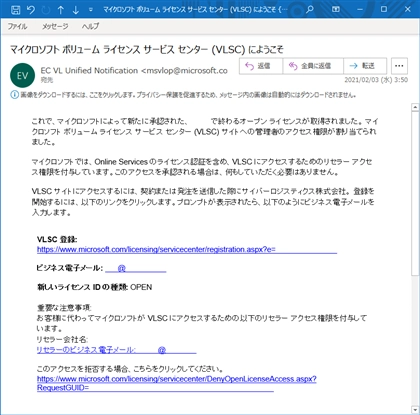The image size is (420, 415).
Task: Close the message window
Action: (408, 9)
